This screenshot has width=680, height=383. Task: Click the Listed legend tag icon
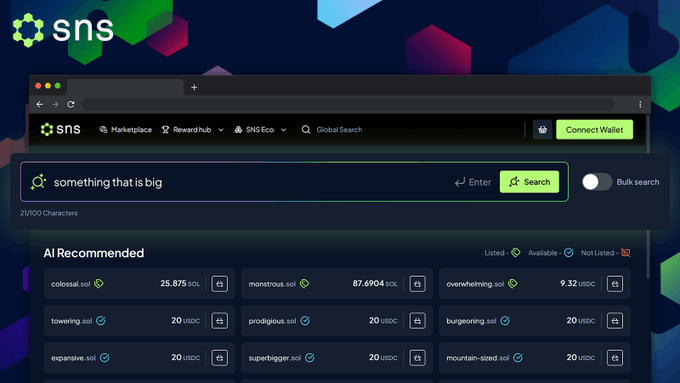pos(516,252)
